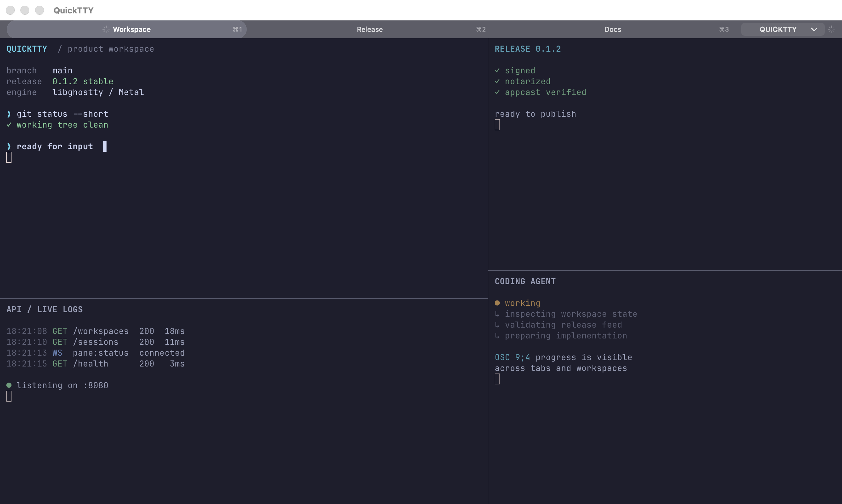Click the arrow before 'preparing implementation'

click(497, 336)
